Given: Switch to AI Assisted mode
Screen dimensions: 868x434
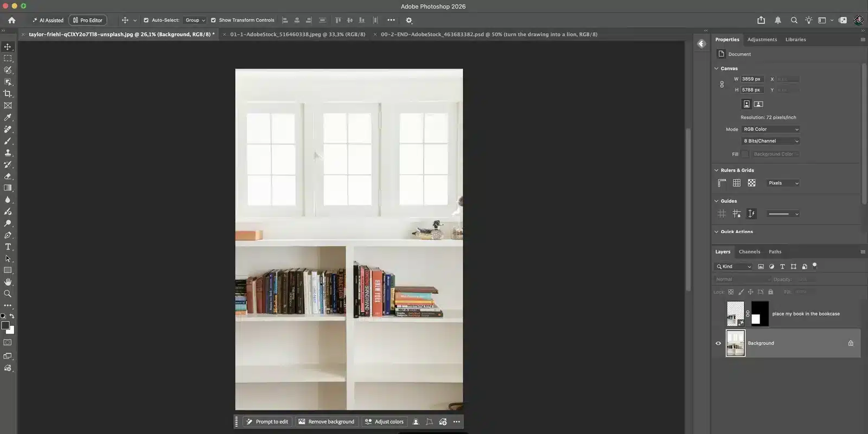Looking at the screenshot, I should click(48, 20).
